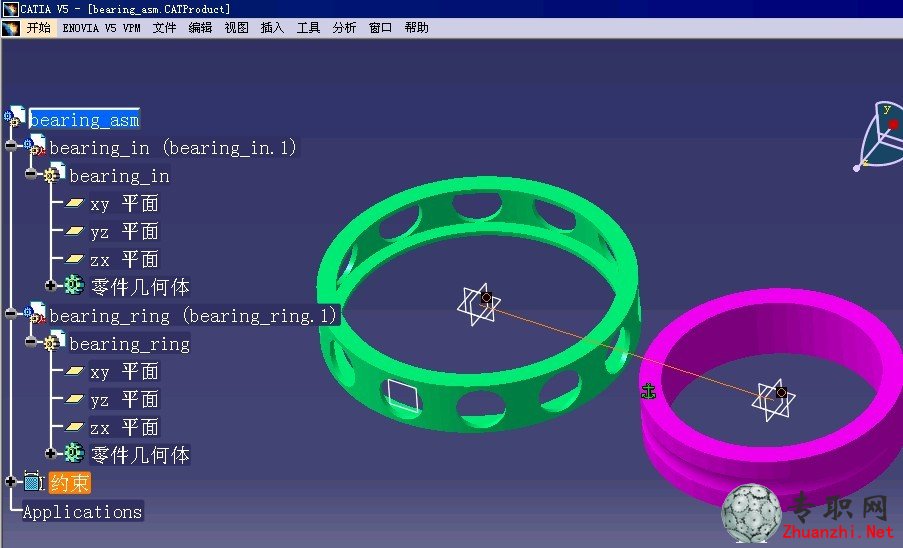Click the green fix anchor constraint symbol
This screenshot has width=903, height=548.
pyautogui.click(x=648, y=391)
